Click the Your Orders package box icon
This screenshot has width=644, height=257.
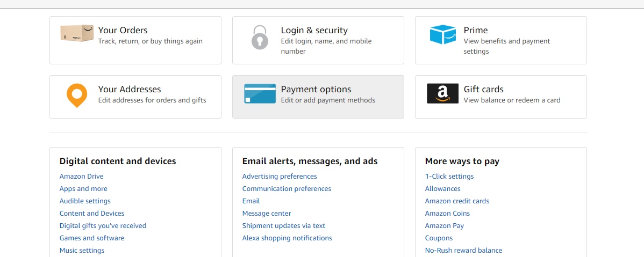pyautogui.click(x=77, y=33)
